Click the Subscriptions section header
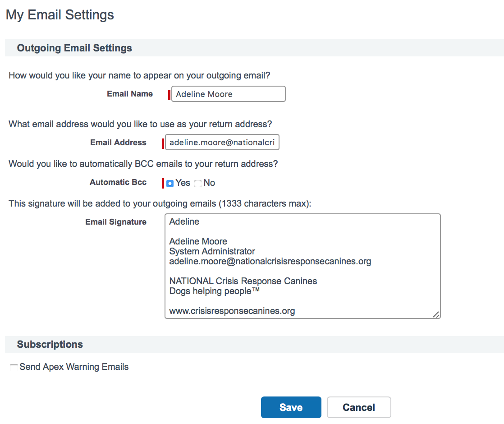 pyautogui.click(x=50, y=345)
